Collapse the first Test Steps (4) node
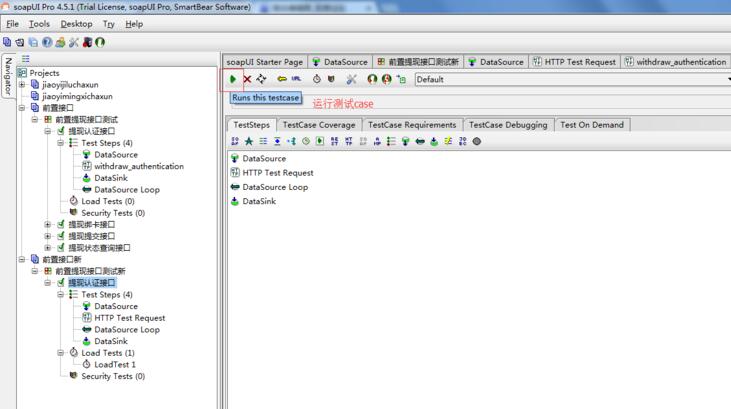Viewport: 731px width, 409px height. coord(61,143)
